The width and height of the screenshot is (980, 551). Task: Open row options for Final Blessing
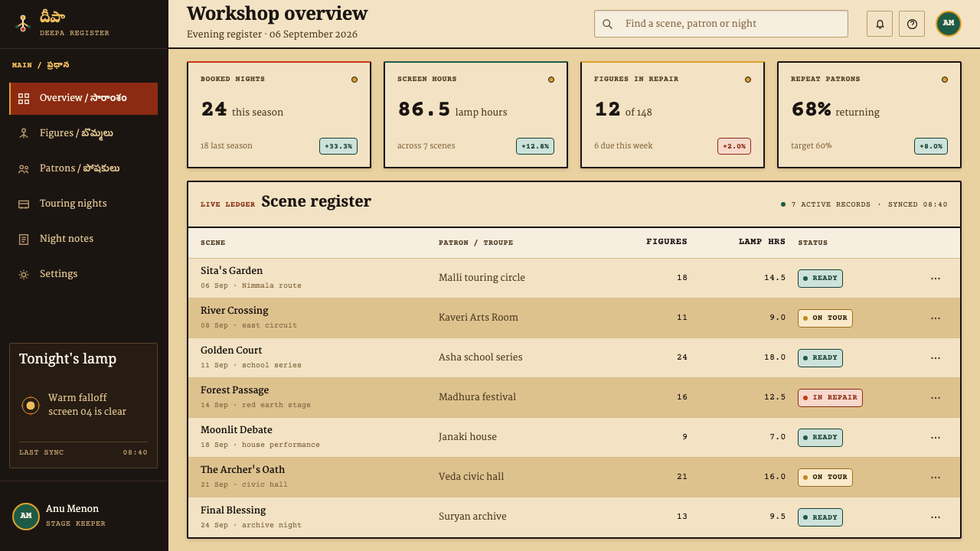click(936, 517)
